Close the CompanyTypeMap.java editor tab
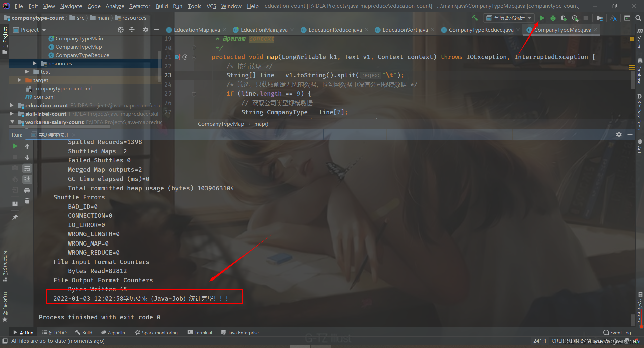Image resolution: width=644 pixels, height=348 pixels. (x=596, y=30)
